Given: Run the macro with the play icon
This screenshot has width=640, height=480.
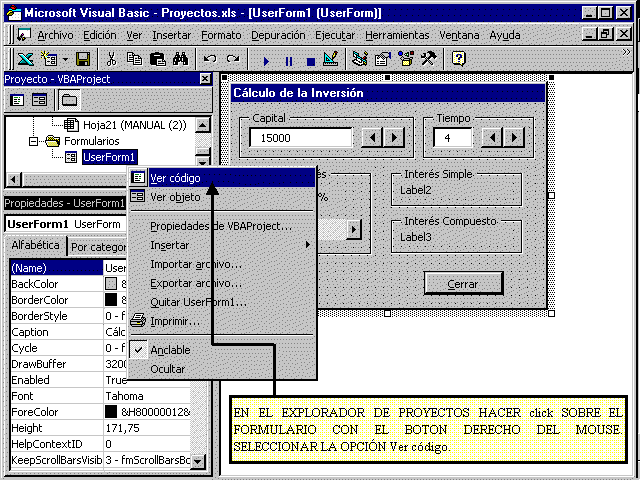Looking at the screenshot, I should 266,61.
